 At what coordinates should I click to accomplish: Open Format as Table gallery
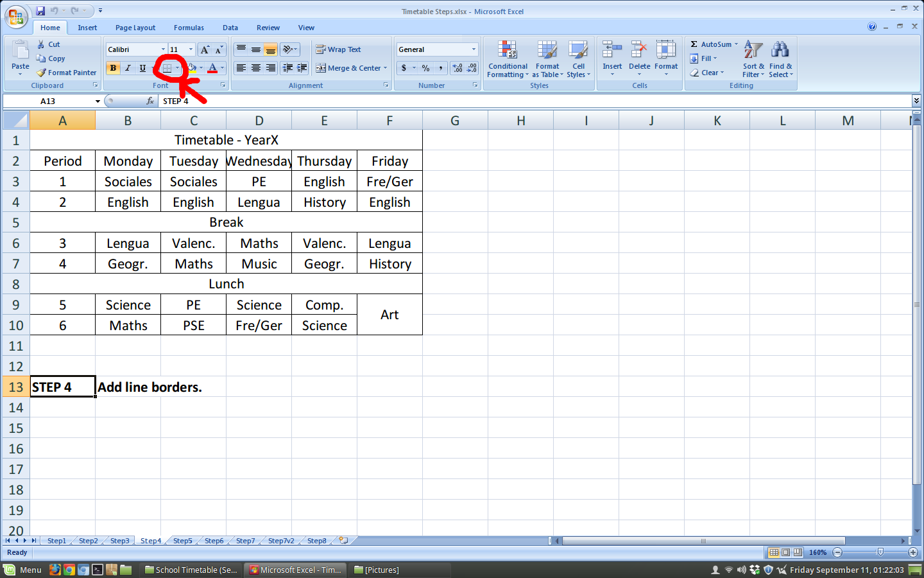coord(547,59)
